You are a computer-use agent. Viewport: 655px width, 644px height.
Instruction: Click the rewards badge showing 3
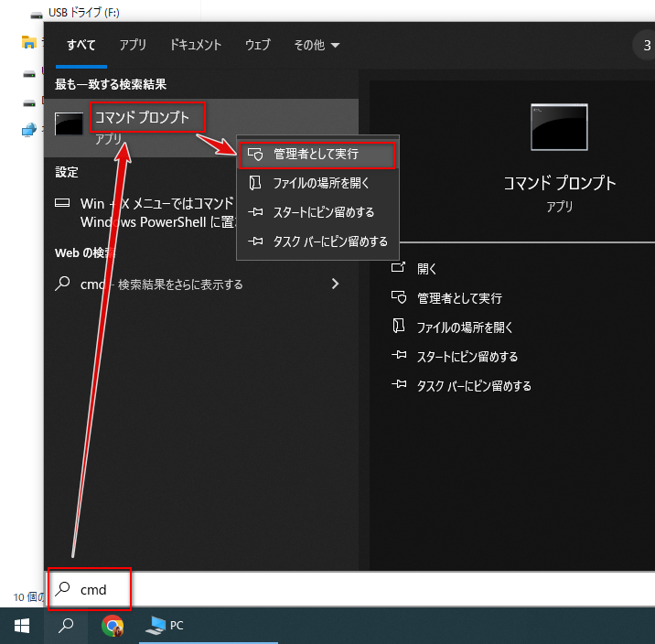[x=645, y=45]
